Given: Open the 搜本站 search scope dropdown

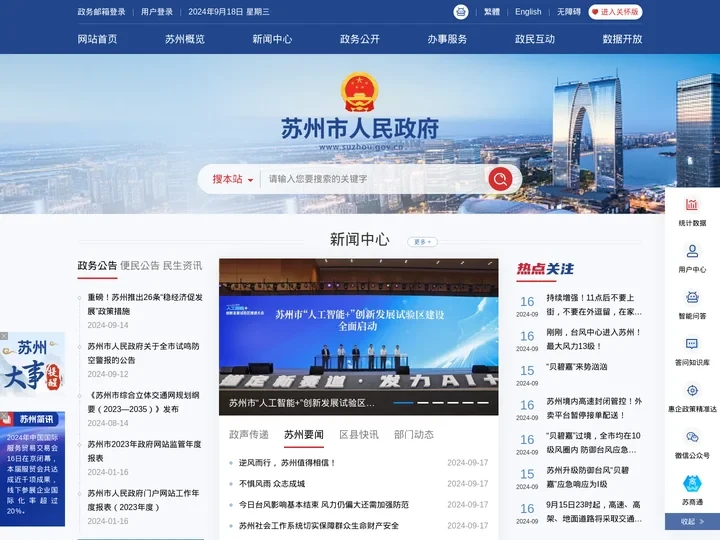Looking at the screenshot, I should point(233,179).
